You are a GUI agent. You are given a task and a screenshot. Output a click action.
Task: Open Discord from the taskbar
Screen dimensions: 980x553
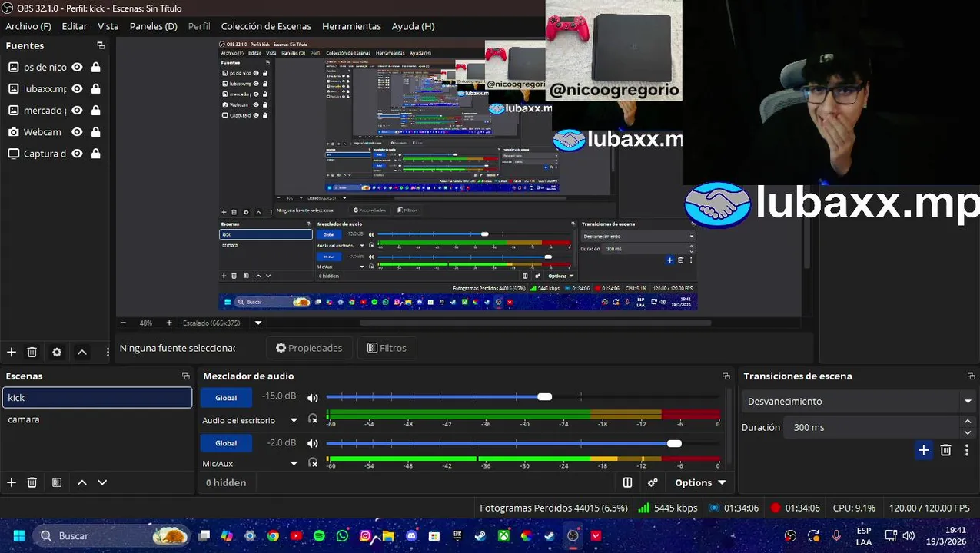(x=411, y=536)
